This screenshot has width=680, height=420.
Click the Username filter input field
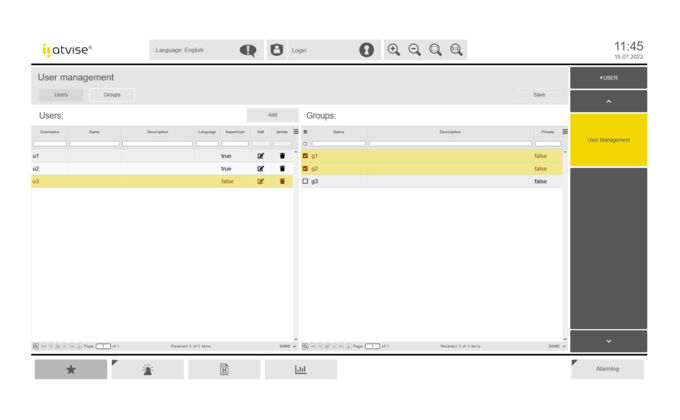tap(50, 144)
